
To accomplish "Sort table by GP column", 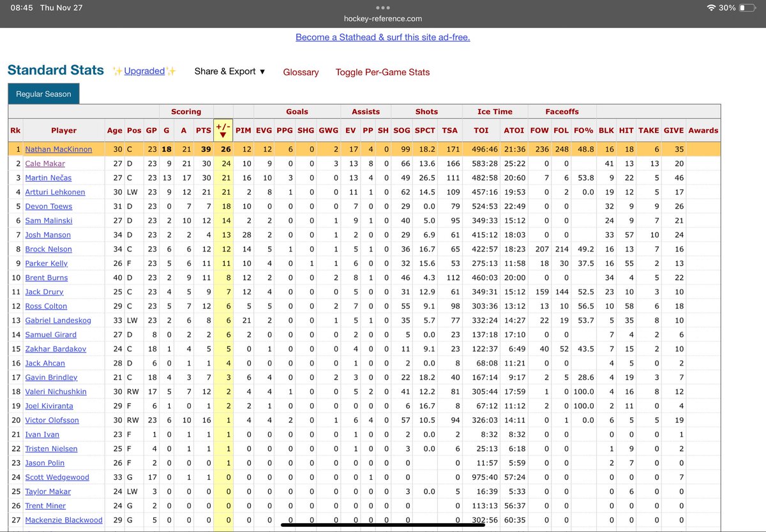I will tap(151, 130).
